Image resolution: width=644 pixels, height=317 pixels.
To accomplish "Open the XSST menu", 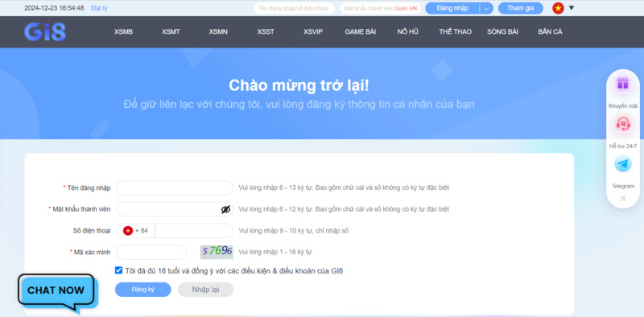I will (266, 31).
